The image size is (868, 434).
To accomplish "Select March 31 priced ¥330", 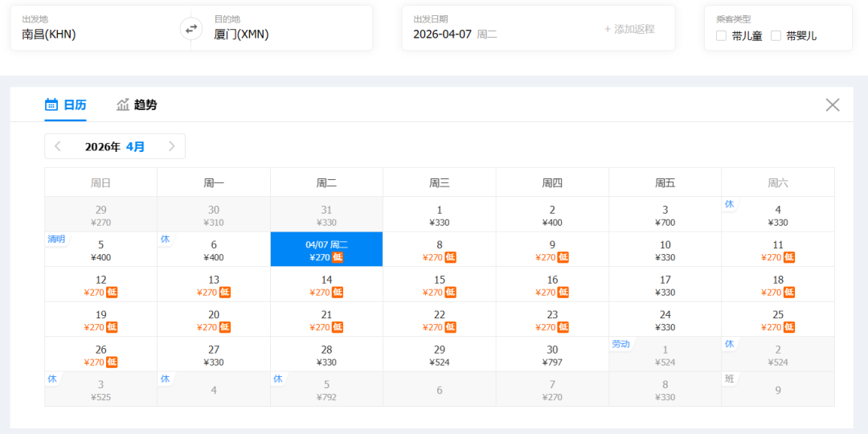I will tap(326, 215).
